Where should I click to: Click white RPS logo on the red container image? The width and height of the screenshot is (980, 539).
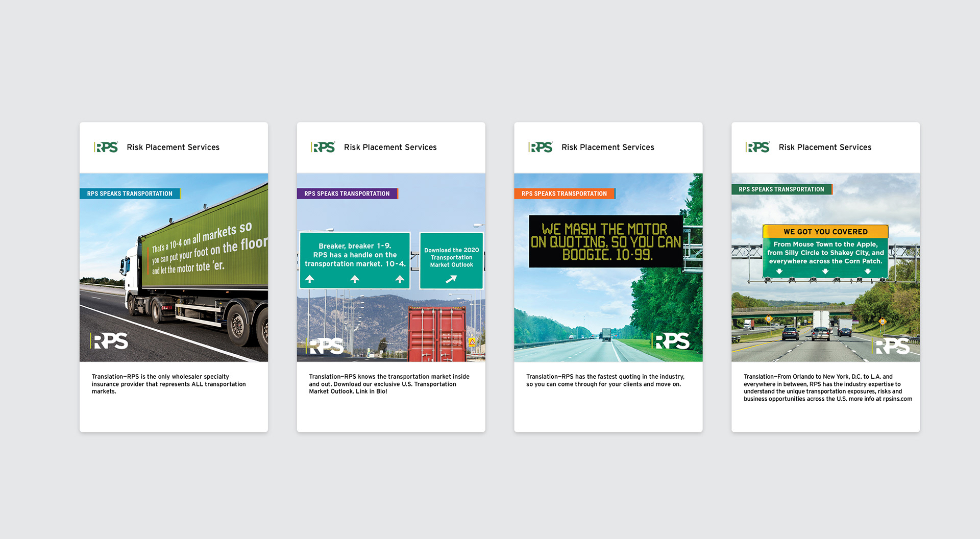click(326, 346)
